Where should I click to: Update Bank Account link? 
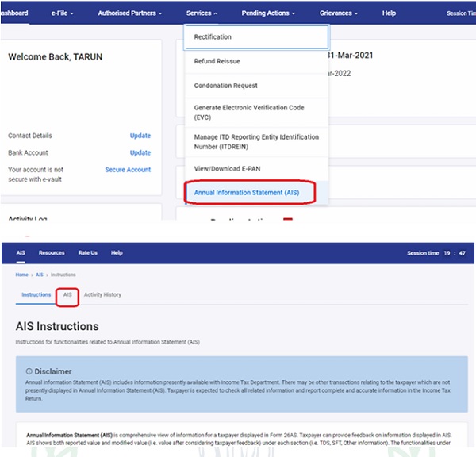pyautogui.click(x=140, y=152)
